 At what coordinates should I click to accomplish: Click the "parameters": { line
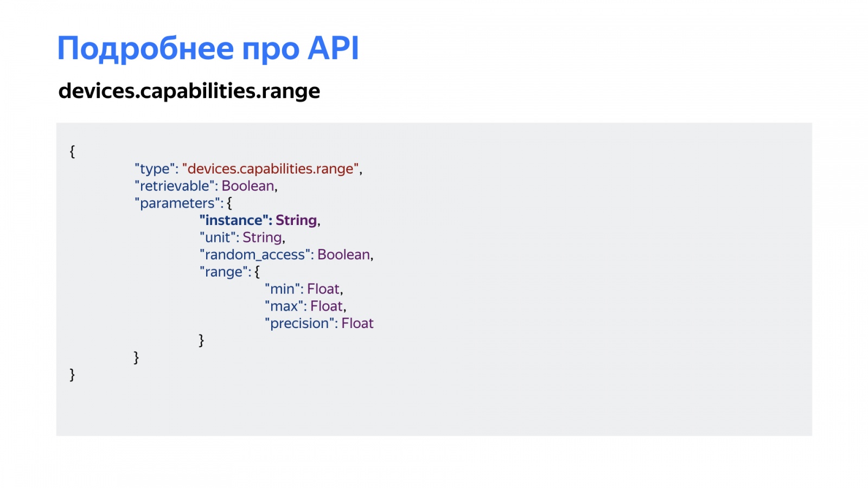(183, 203)
